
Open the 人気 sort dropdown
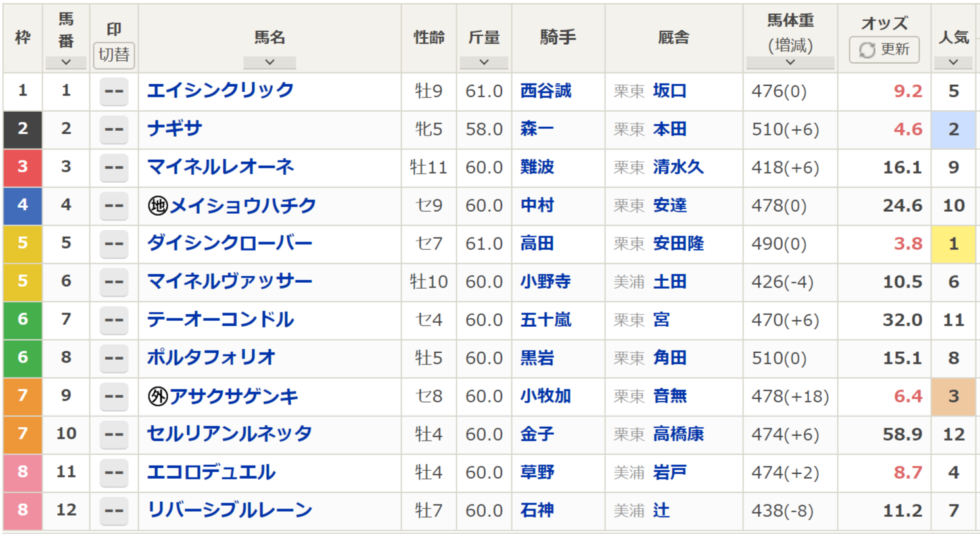[954, 62]
